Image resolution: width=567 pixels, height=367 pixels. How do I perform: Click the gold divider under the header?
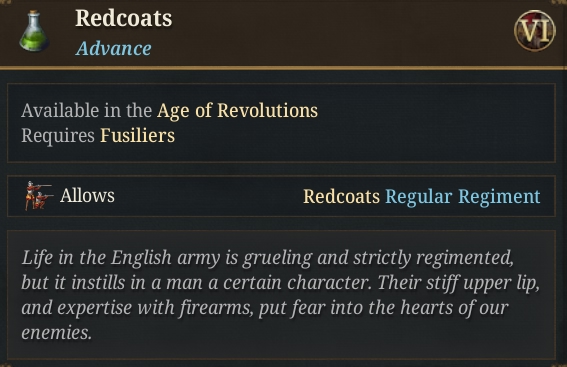point(284,68)
